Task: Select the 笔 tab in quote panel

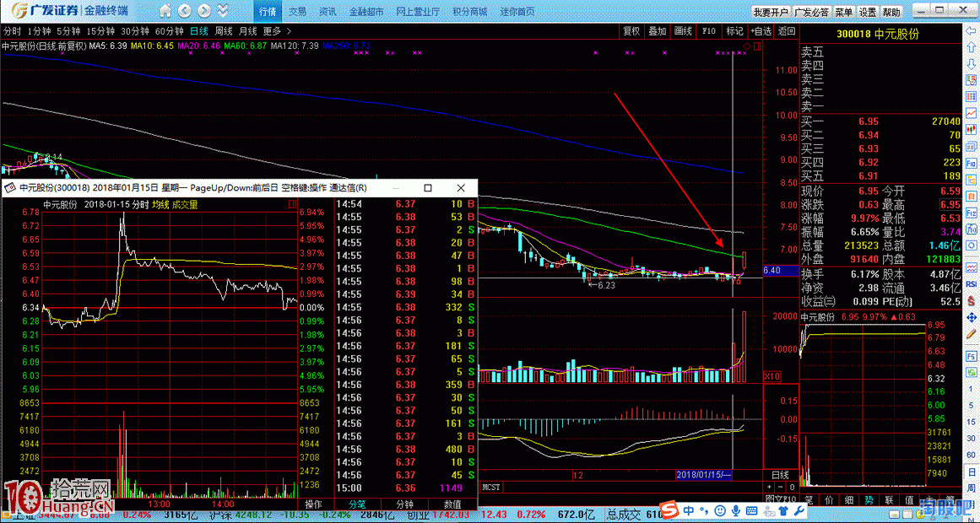Action: coord(809,500)
